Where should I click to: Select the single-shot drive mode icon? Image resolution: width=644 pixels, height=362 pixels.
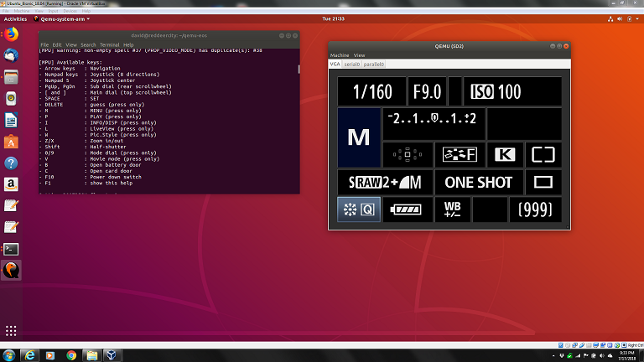[543, 182]
